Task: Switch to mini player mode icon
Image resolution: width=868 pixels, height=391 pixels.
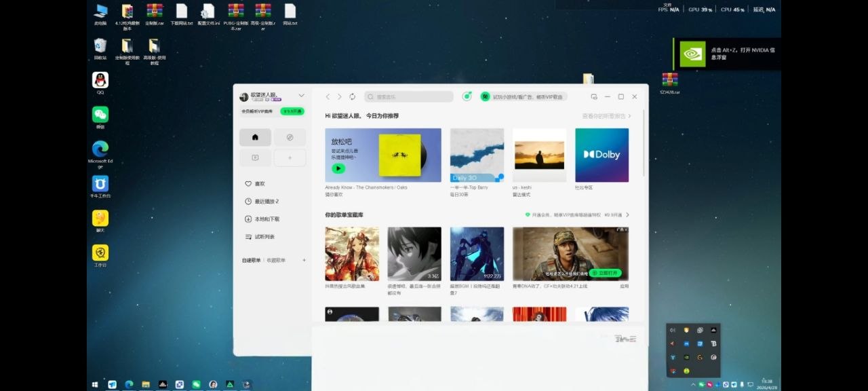Action: coord(594,97)
